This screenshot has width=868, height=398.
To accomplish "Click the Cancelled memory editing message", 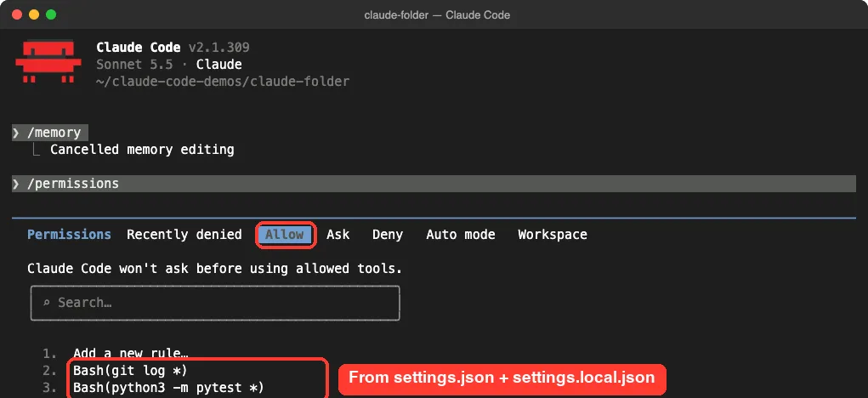I will (x=142, y=150).
